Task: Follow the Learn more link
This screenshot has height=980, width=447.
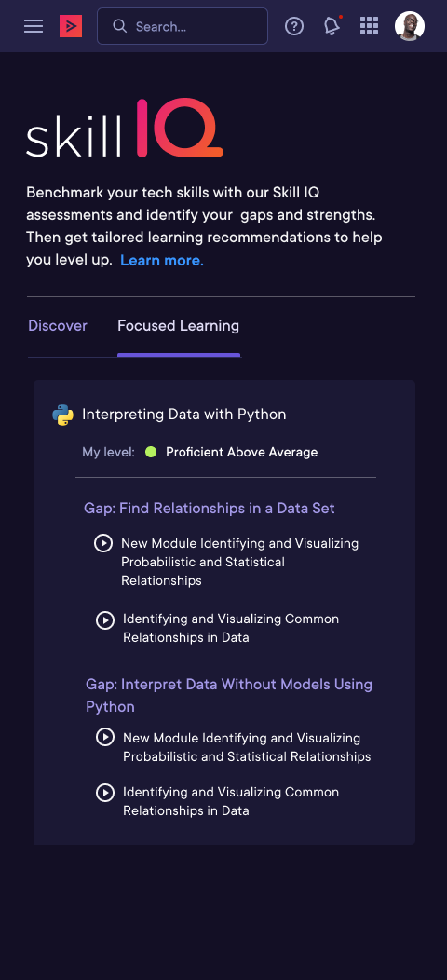Action: point(162,261)
